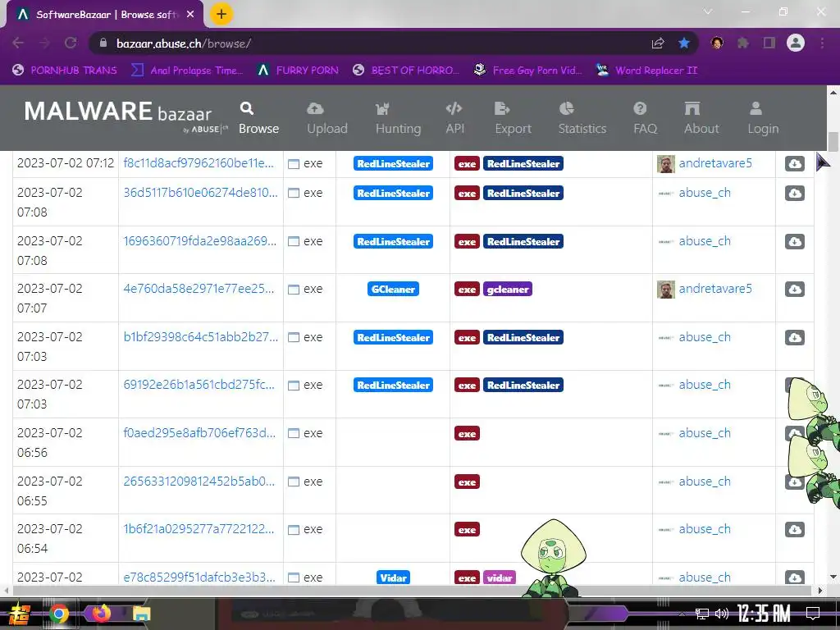Click RedLineStealer signature in 07:12 row
The height and width of the screenshot is (630, 840).
pos(393,163)
